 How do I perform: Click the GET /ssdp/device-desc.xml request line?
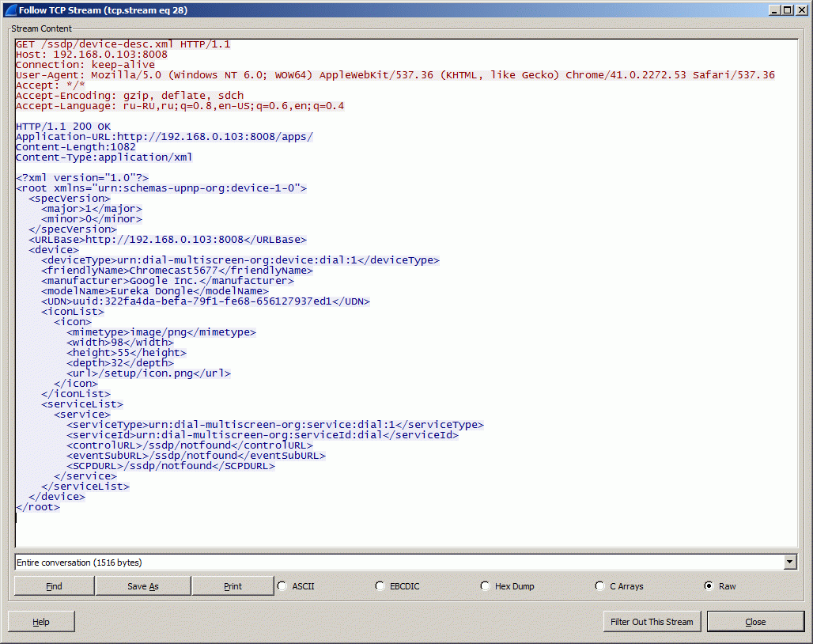click(x=123, y=44)
